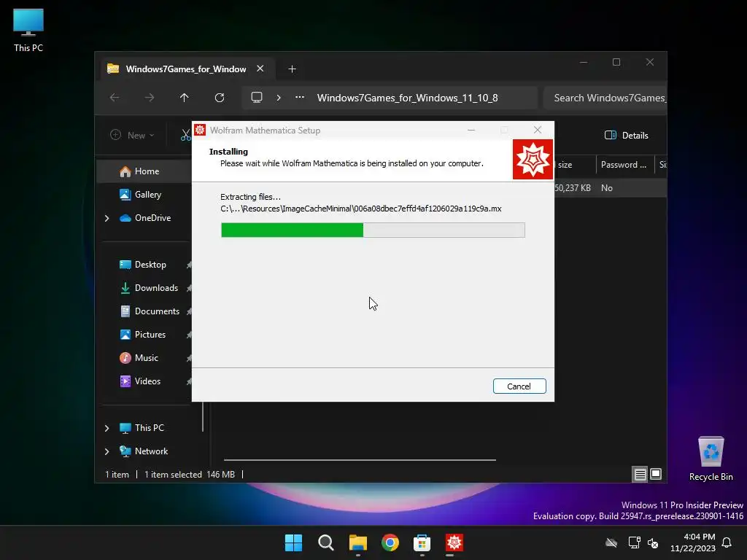
Task: Open the Recycle Bin desktop icon
Action: (x=711, y=459)
